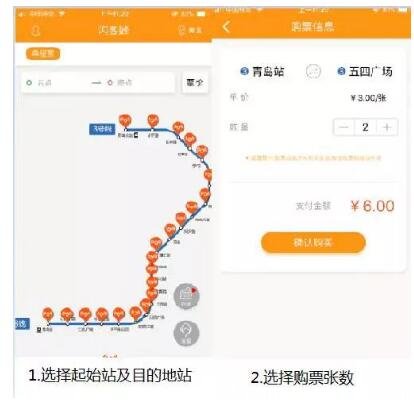Decrease ticket quantity with minus button
414x408 pixels.
[343, 127]
